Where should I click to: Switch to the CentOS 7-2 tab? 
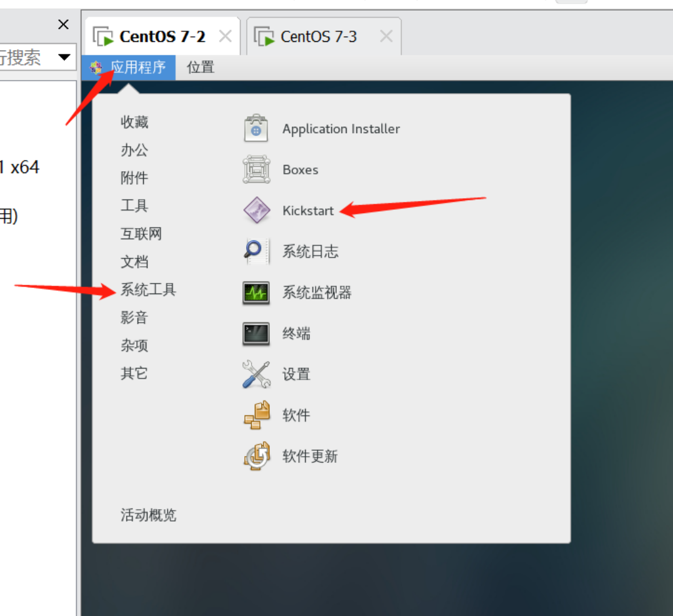(x=162, y=36)
